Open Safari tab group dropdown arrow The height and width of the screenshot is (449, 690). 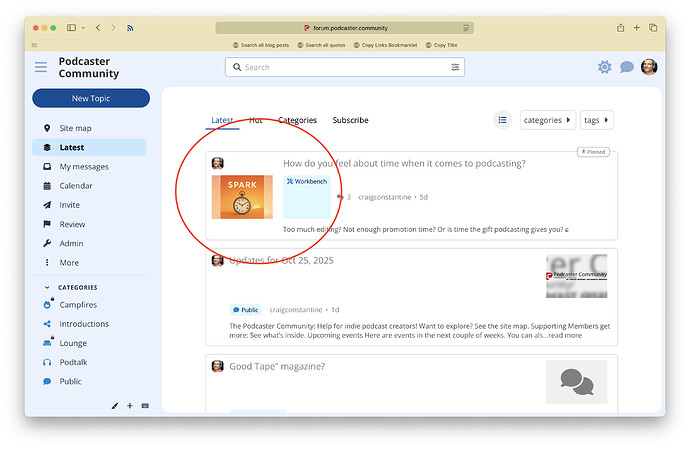pyautogui.click(x=83, y=28)
